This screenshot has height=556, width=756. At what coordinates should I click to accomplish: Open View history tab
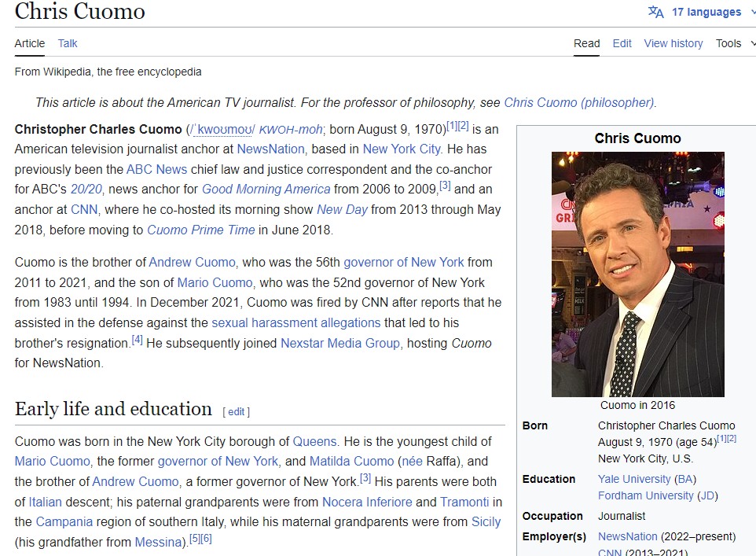click(673, 43)
